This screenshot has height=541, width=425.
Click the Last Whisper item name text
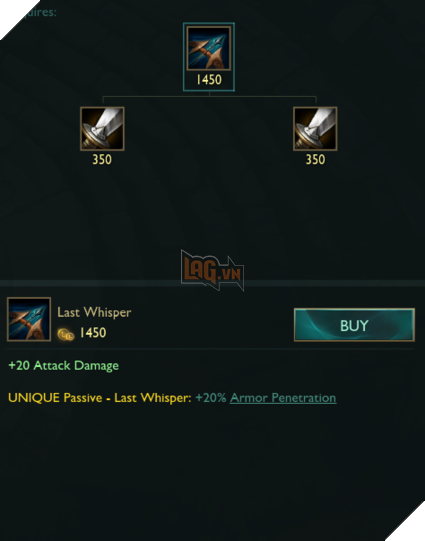coord(94,312)
